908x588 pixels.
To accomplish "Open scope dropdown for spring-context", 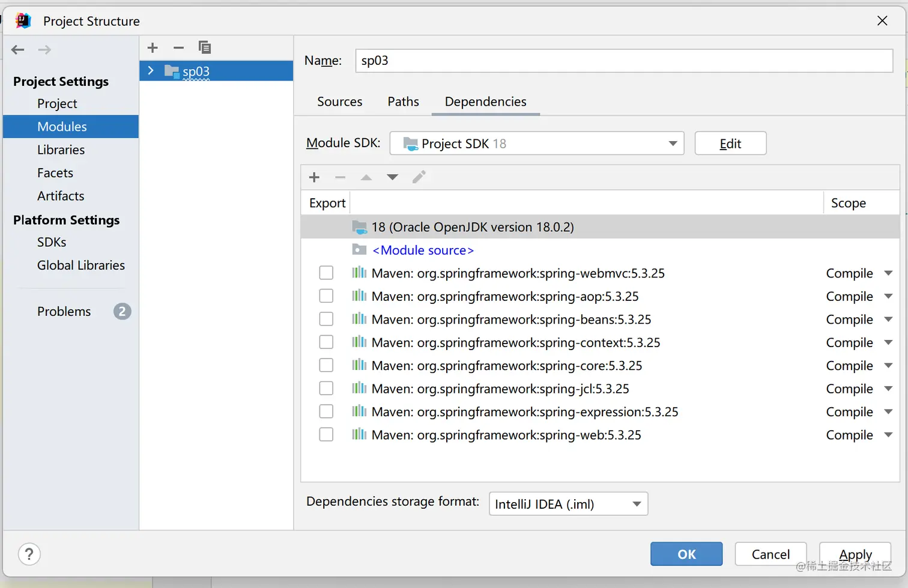I will 888,342.
